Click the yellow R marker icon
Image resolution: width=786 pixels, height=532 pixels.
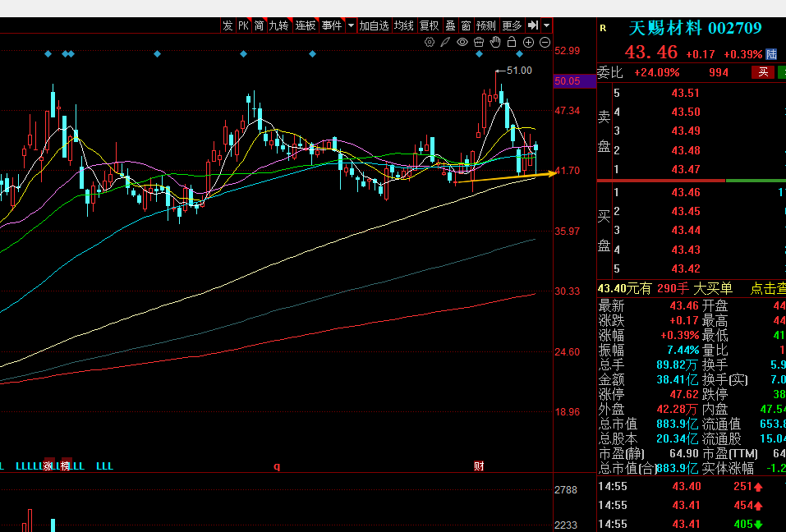pos(603,29)
